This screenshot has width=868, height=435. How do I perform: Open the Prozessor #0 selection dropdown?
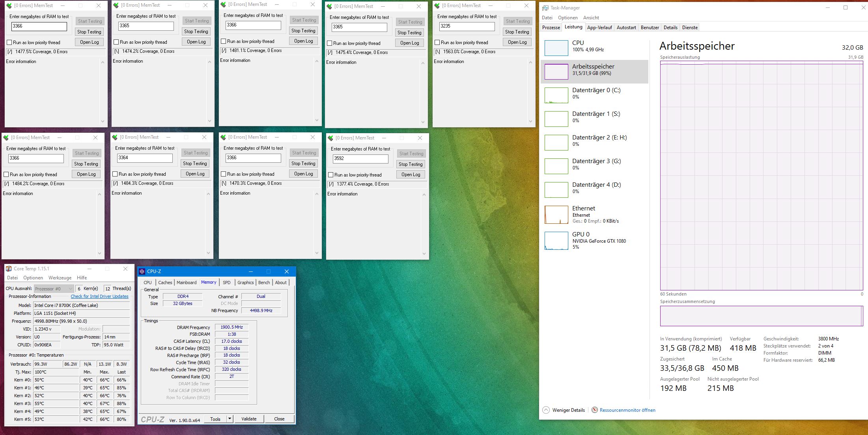54,289
